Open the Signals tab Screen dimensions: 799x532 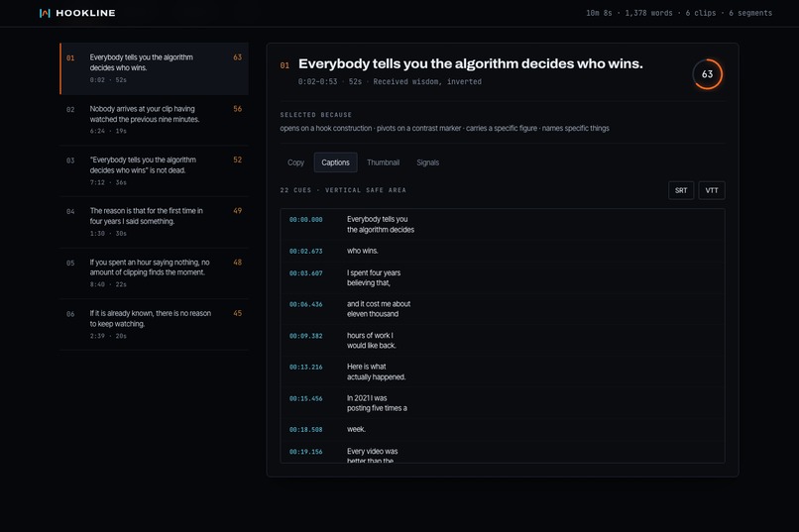pos(428,162)
